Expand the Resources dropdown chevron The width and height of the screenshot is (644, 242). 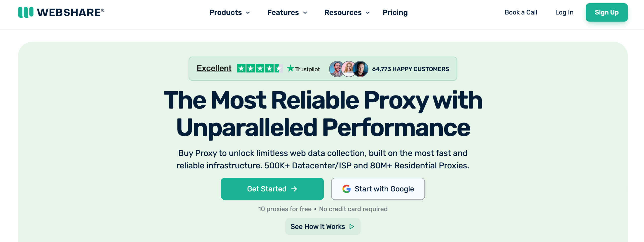(x=368, y=13)
